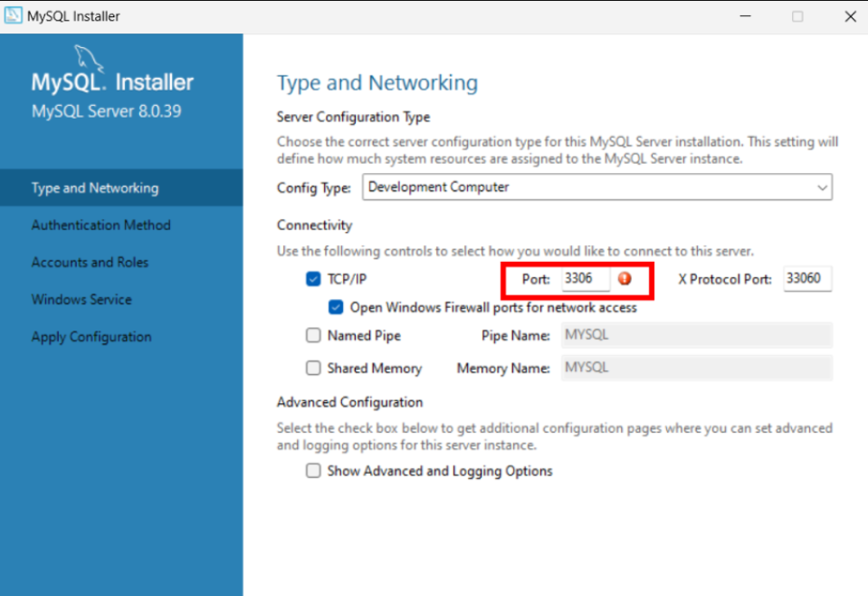Open the Config Type dropdown
This screenshot has width=868, height=596.
click(x=597, y=187)
